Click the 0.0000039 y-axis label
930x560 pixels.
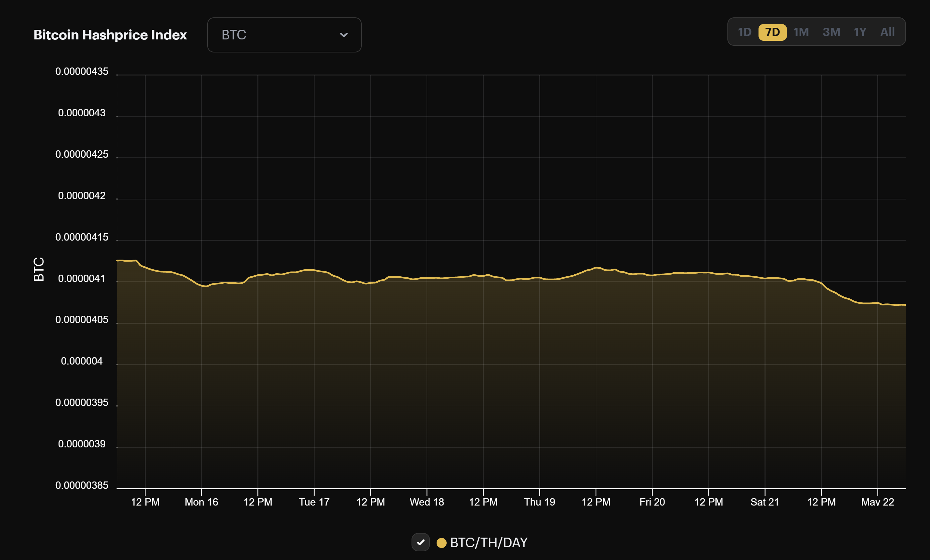click(x=82, y=444)
